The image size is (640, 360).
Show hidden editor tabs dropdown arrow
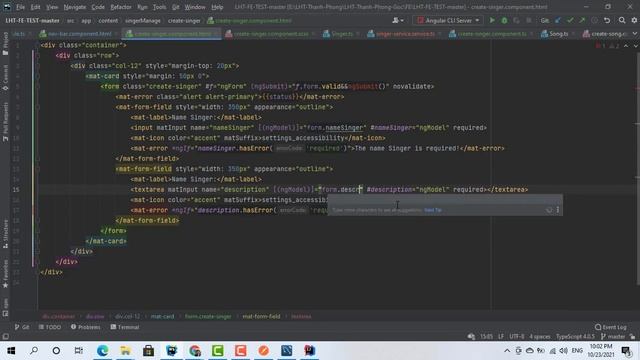tap(635, 34)
